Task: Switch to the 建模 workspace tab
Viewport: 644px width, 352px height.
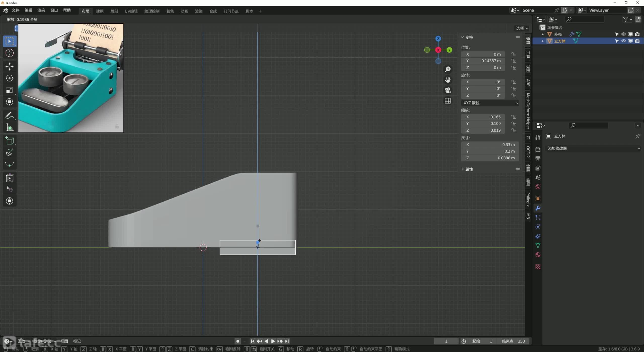Action: [100, 11]
